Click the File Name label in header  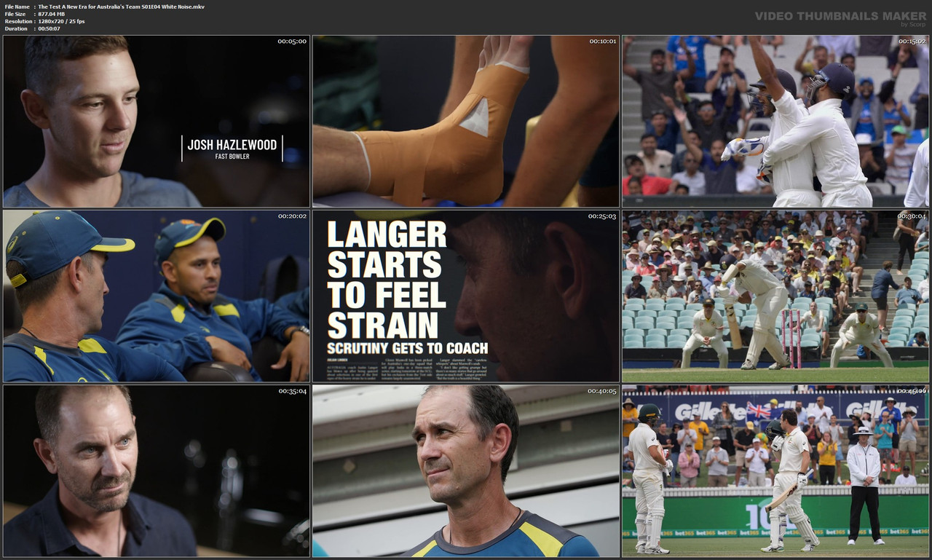(17, 7)
